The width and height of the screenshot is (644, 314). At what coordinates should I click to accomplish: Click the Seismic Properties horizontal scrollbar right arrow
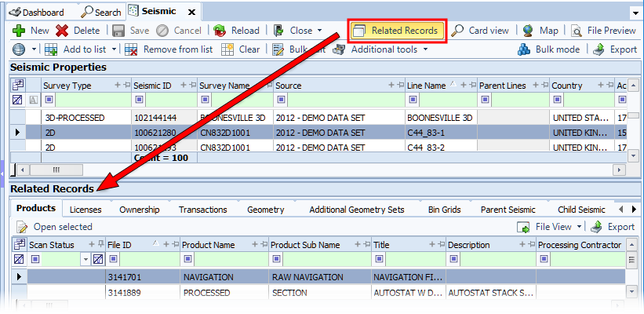click(619, 170)
